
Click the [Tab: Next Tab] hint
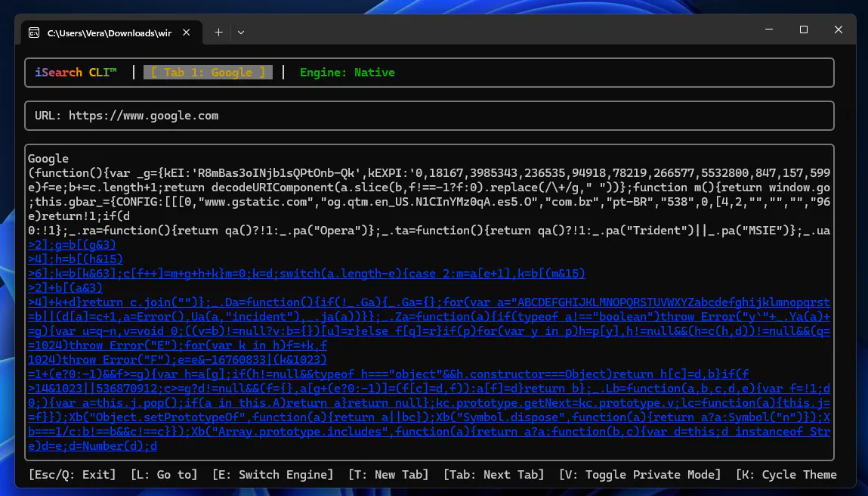click(x=494, y=475)
